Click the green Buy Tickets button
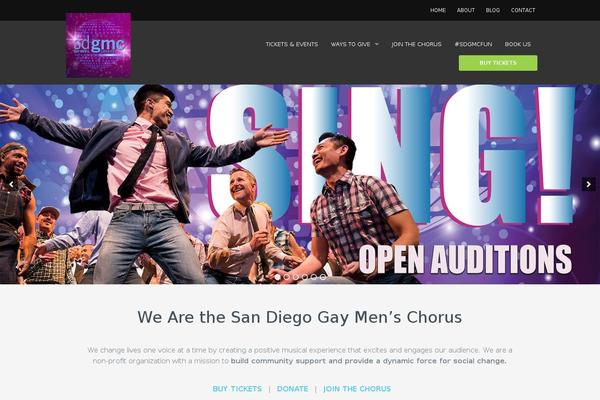This screenshot has width=600, height=400. pos(498,63)
